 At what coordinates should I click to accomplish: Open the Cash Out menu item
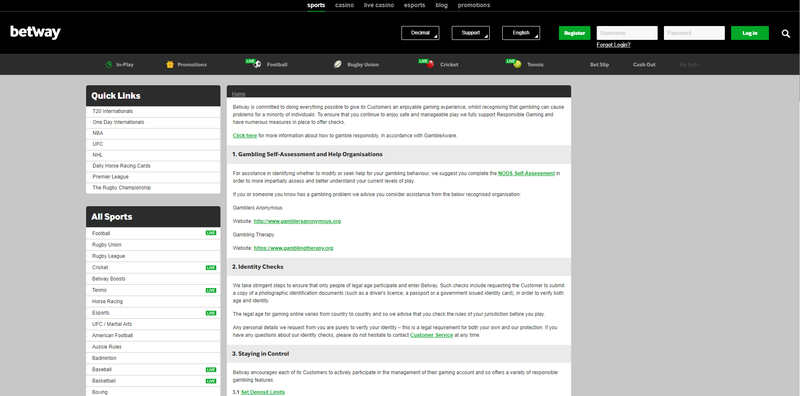coord(644,65)
